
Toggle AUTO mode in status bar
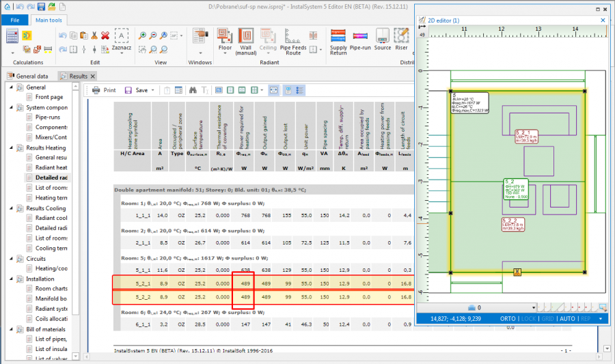567,319
